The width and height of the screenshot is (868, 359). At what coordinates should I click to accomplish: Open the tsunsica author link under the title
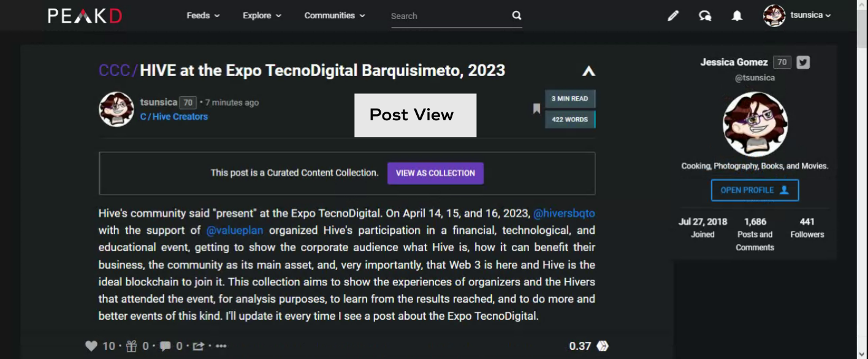pos(159,102)
